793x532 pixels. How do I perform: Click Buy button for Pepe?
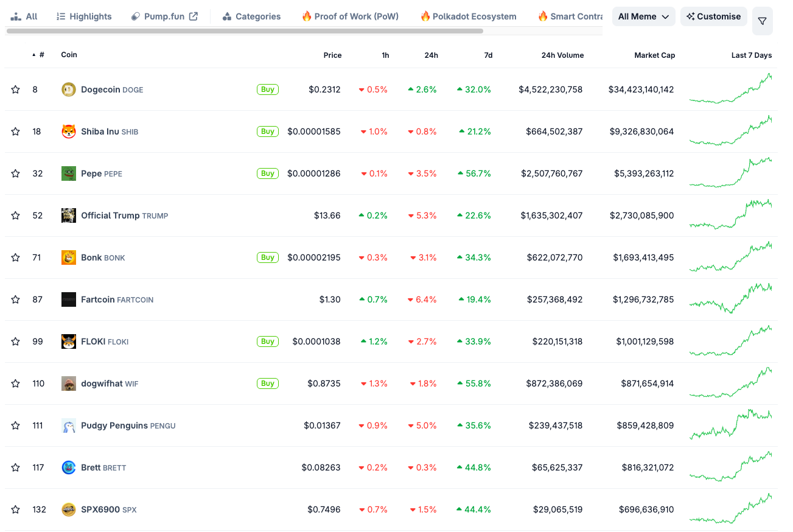click(268, 173)
